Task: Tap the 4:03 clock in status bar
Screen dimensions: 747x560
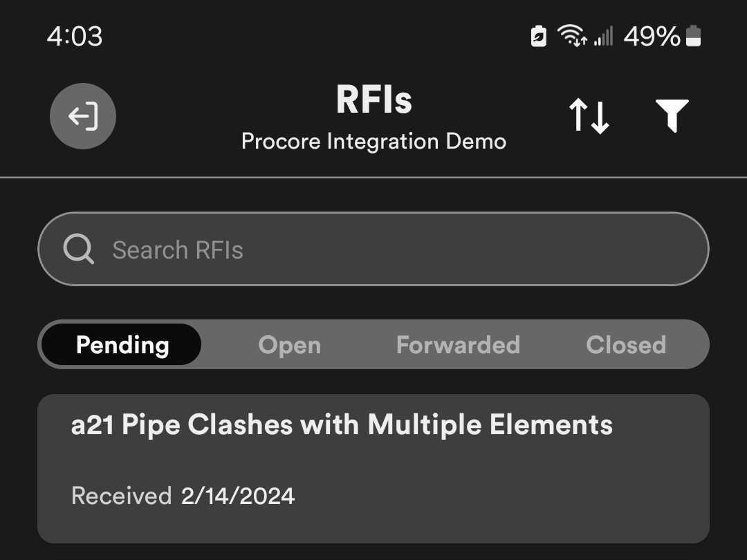Action: coord(75,36)
